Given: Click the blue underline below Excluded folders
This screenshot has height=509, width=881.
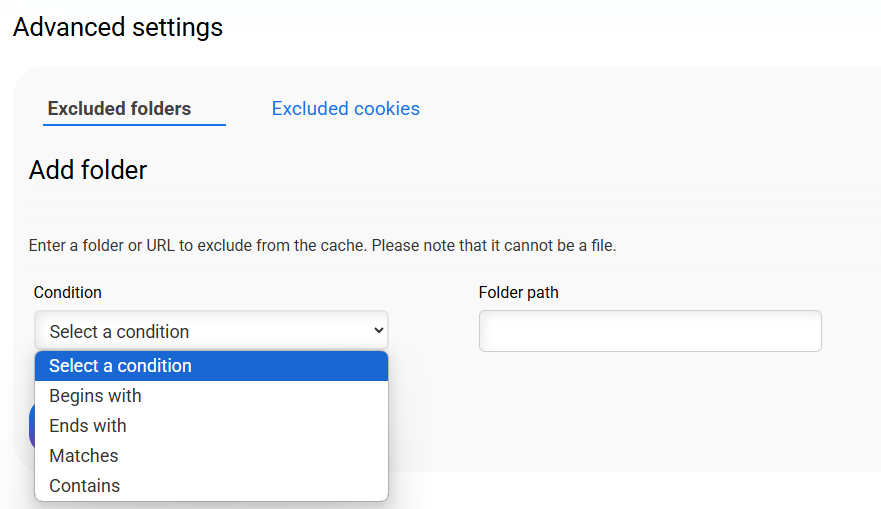Looking at the screenshot, I should pyautogui.click(x=134, y=125).
